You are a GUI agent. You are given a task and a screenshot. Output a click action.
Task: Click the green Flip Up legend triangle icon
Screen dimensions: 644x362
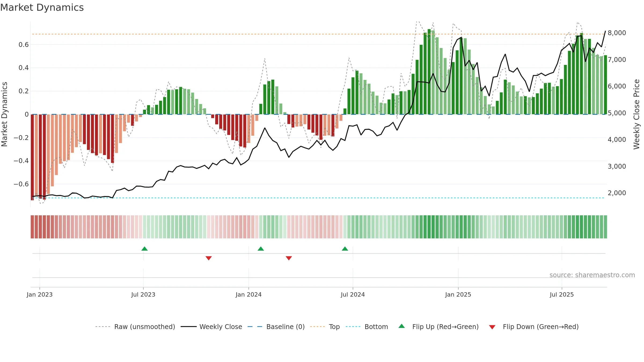[402, 326]
